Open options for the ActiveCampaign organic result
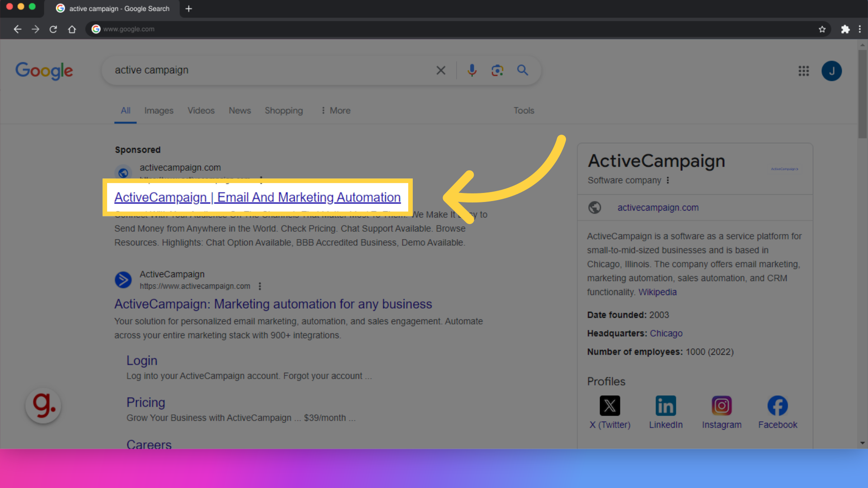The width and height of the screenshot is (868, 488). click(x=259, y=286)
